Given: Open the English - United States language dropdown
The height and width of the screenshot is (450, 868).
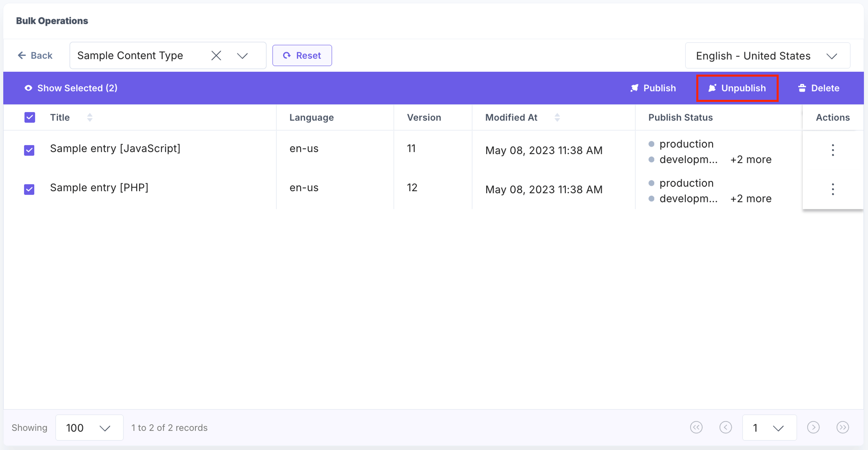Looking at the screenshot, I should [767, 56].
